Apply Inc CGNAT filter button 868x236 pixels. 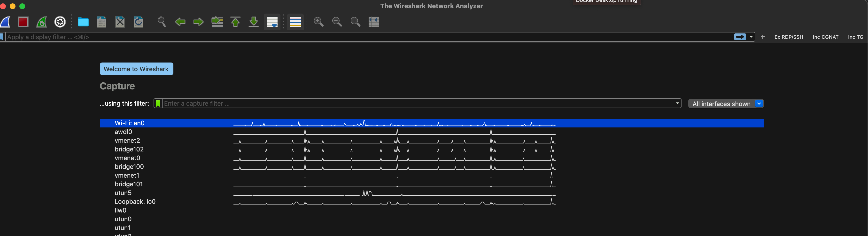(826, 37)
